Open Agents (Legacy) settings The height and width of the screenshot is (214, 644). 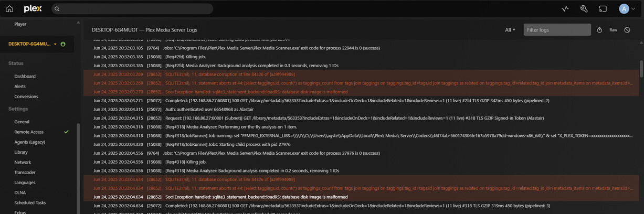(x=30, y=142)
